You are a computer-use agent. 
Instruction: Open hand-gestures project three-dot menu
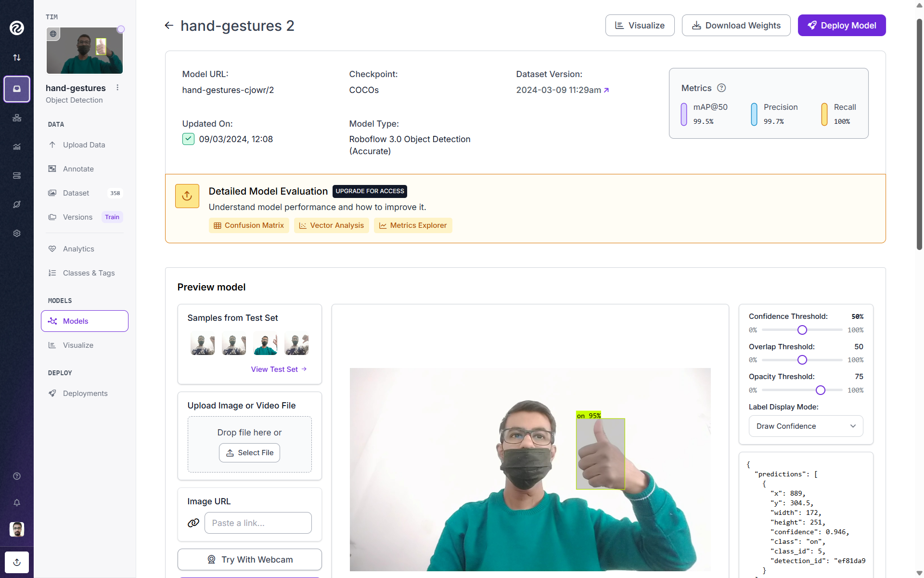pyautogui.click(x=117, y=88)
